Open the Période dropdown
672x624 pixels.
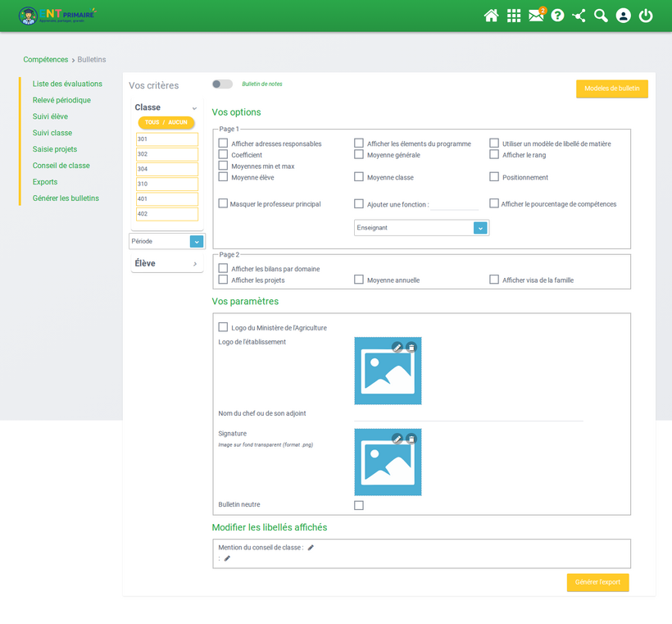(167, 241)
